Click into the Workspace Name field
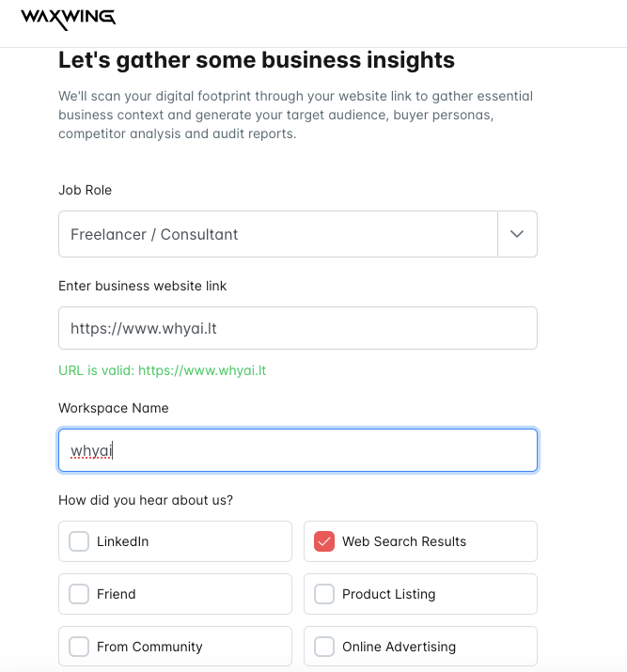The width and height of the screenshot is (627, 672). point(297,450)
